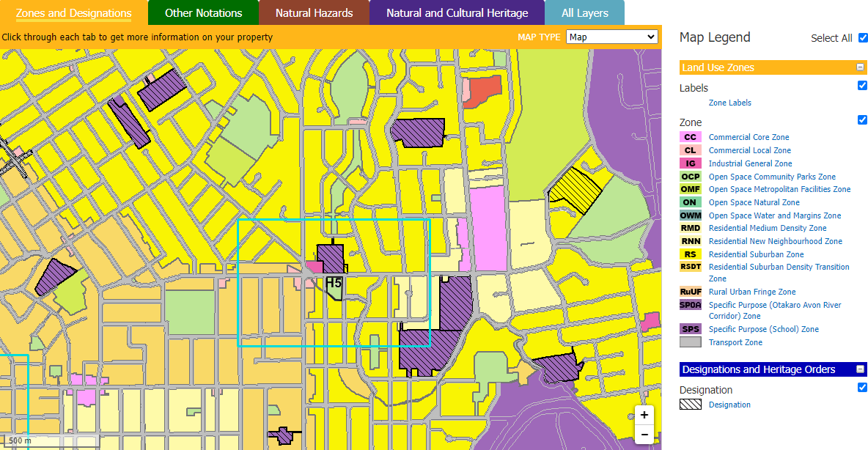Toggle the Designation layer checkbox
The image size is (868, 450).
point(862,388)
